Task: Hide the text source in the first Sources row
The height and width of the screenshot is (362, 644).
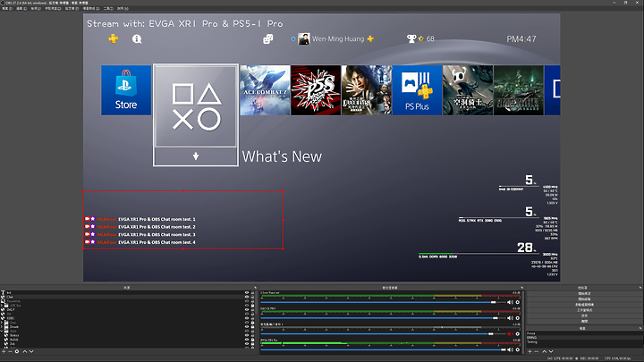Action: tap(247, 292)
